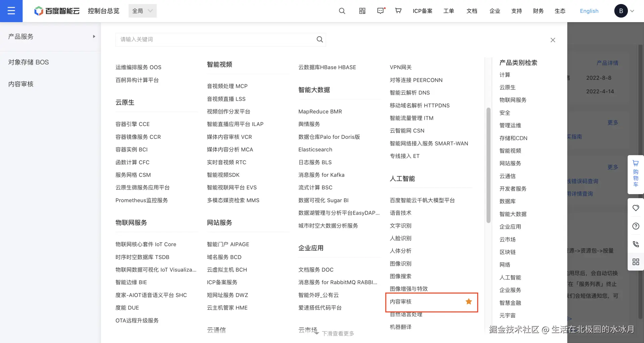Open 支持 in top navigation

point(517,11)
